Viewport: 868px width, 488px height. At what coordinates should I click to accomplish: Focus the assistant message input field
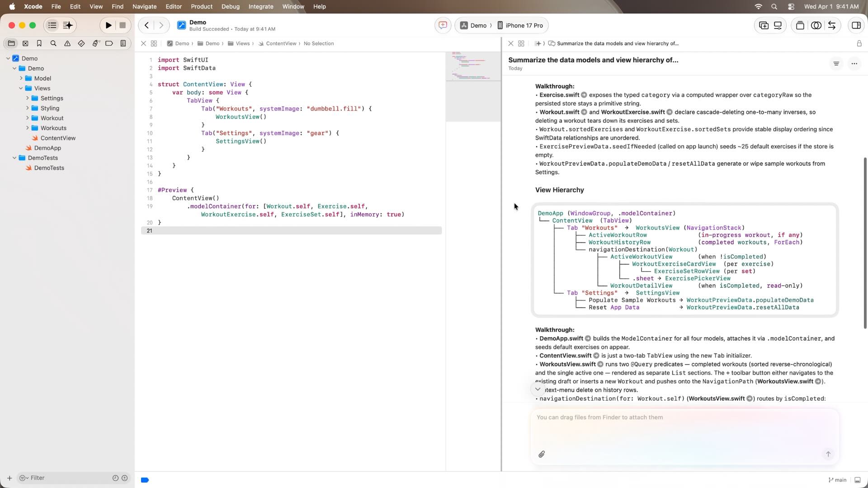click(x=684, y=436)
